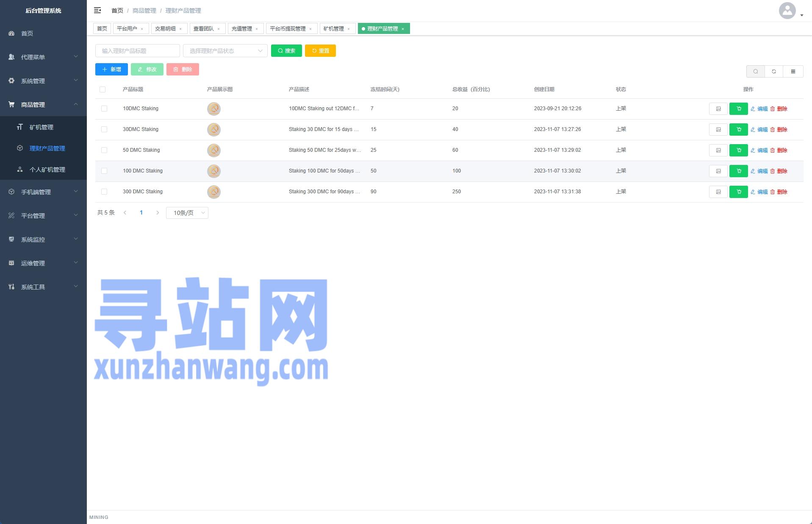
Task: Open 首页 in the sidebar
Action: [x=43, y=33]
